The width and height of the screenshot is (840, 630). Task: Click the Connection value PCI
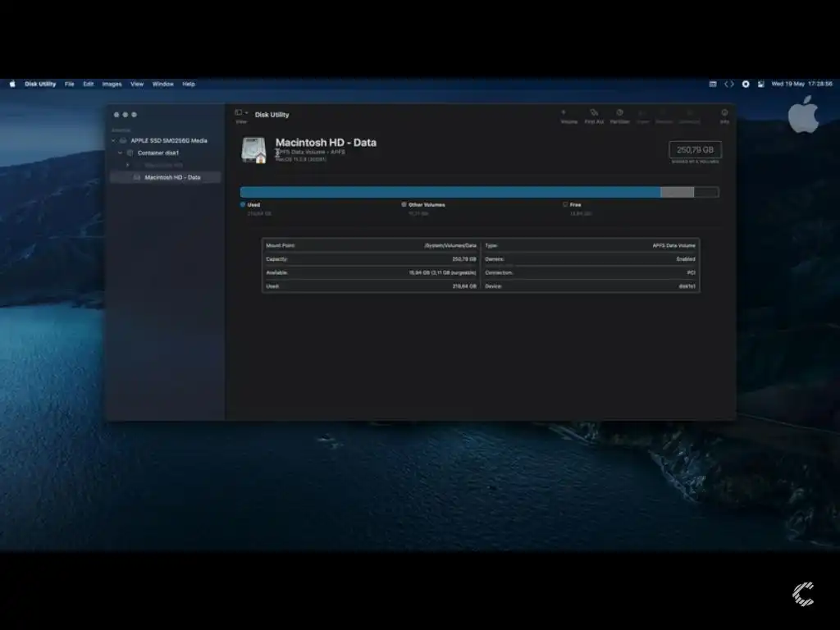[691, 272]
